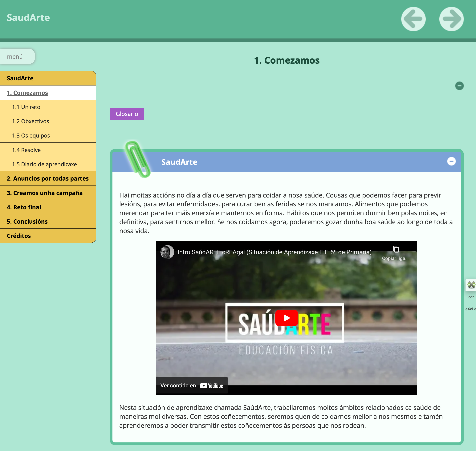Click Ver contido en YouTube

tap(192, 385)
